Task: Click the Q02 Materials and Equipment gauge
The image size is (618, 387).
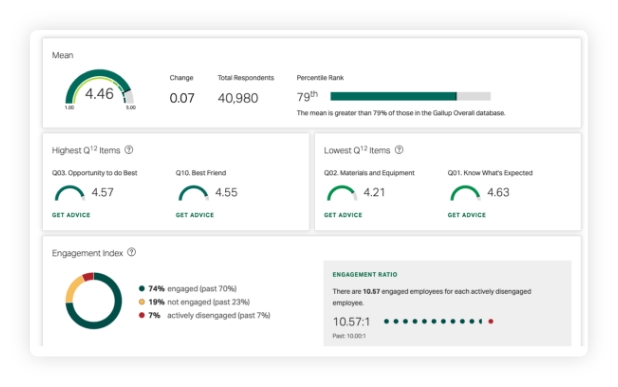Action: 342,193
